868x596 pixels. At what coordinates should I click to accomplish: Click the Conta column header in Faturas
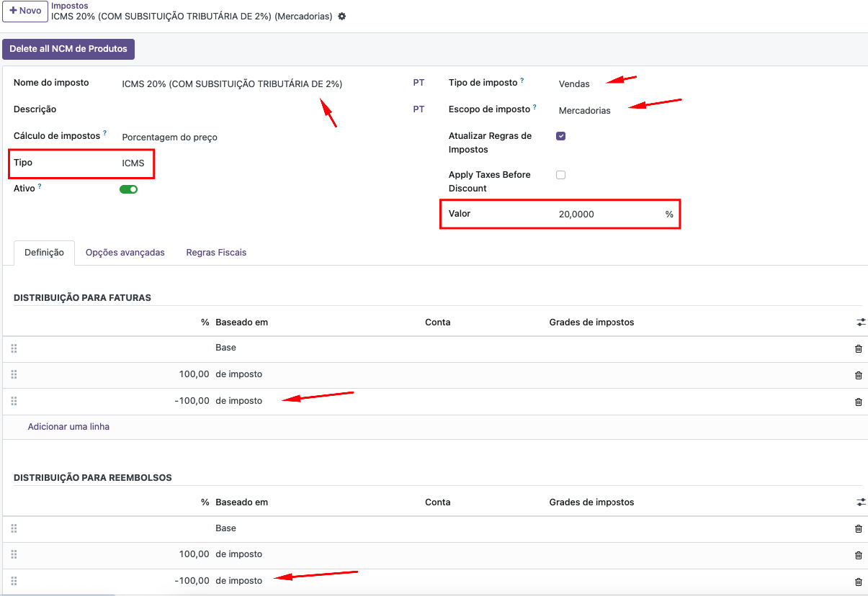tap(438, 322)
